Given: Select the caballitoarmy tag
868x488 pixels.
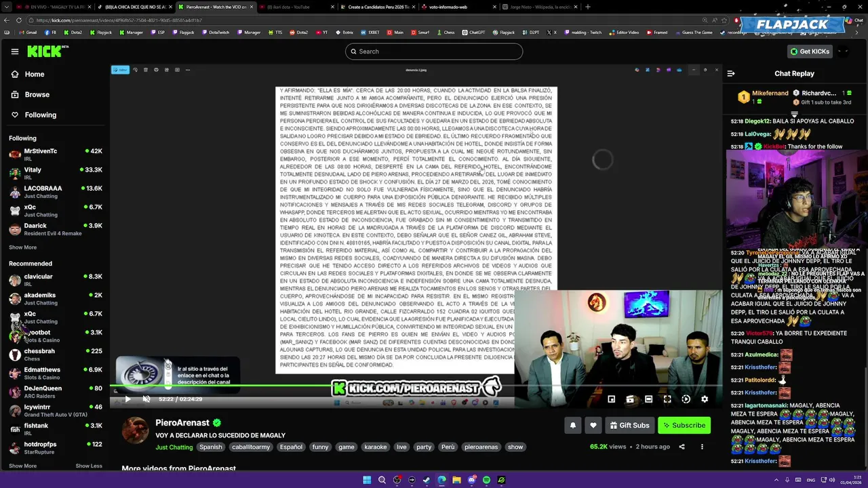Looking at the screenshot, I should [x=251, y=447].
